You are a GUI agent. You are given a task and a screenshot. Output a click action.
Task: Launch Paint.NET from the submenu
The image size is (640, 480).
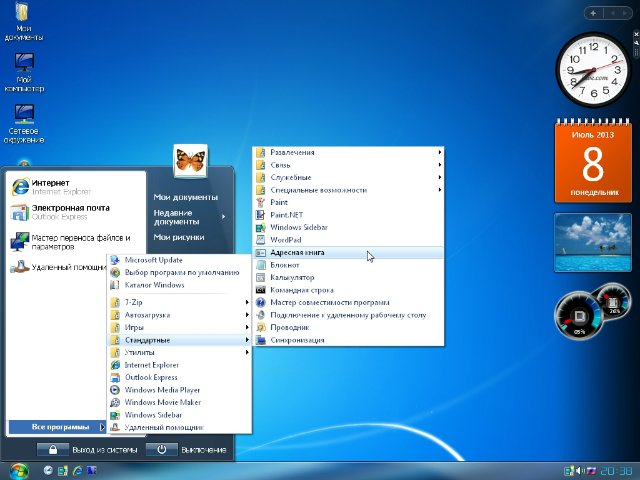[x=285, y=215]
